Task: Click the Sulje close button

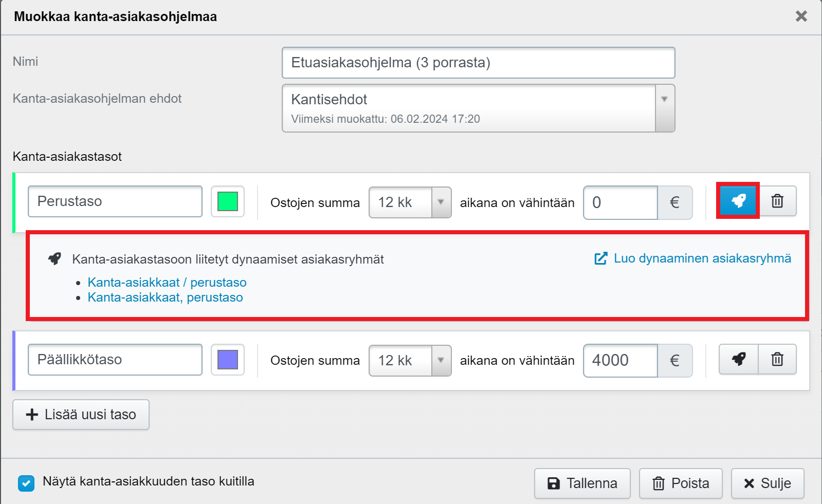Action: pyautogui.click(x=768, y=483)
